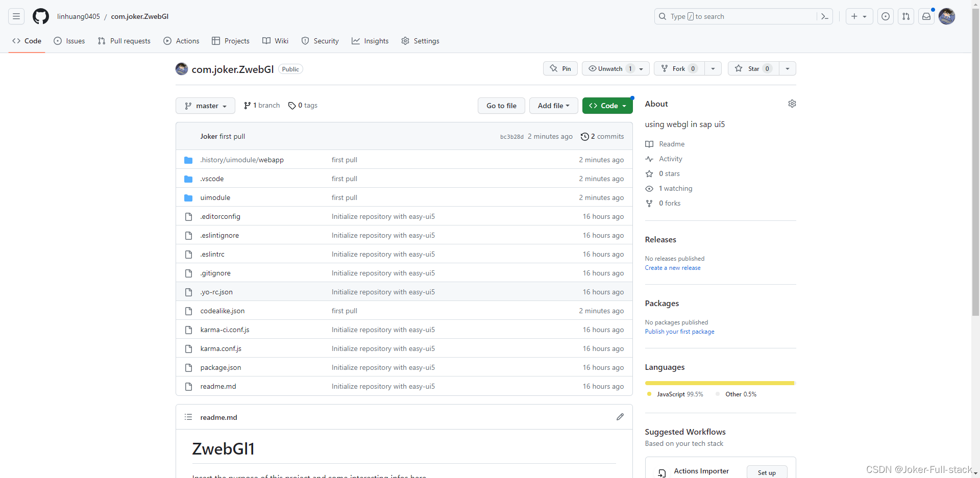
Task: Open the readme.md file in list
Action: [218, 386]
